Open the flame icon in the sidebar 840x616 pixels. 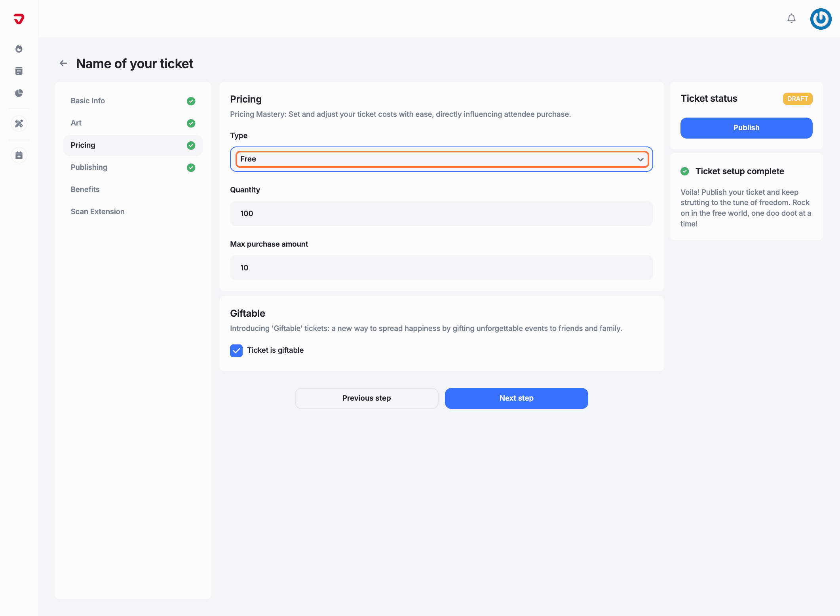pos(19,49)
